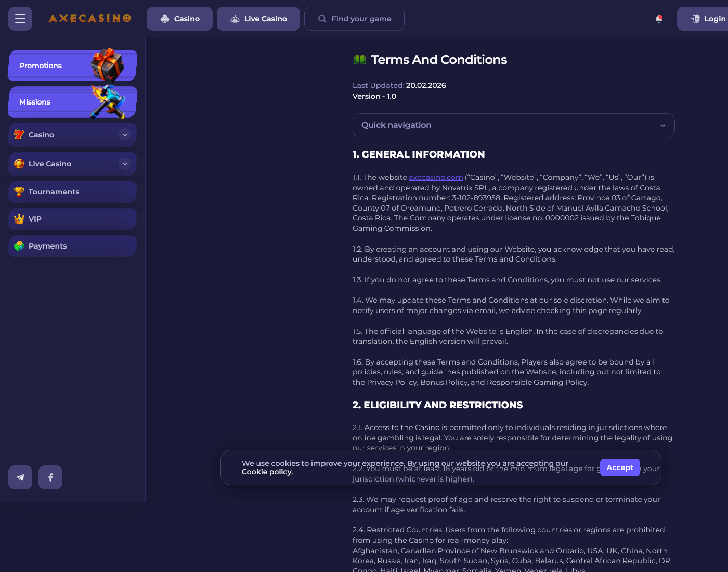Click the Terms And Conditions title
The width and height of the screenshot is (728, 572).
(x=439, y=60)
